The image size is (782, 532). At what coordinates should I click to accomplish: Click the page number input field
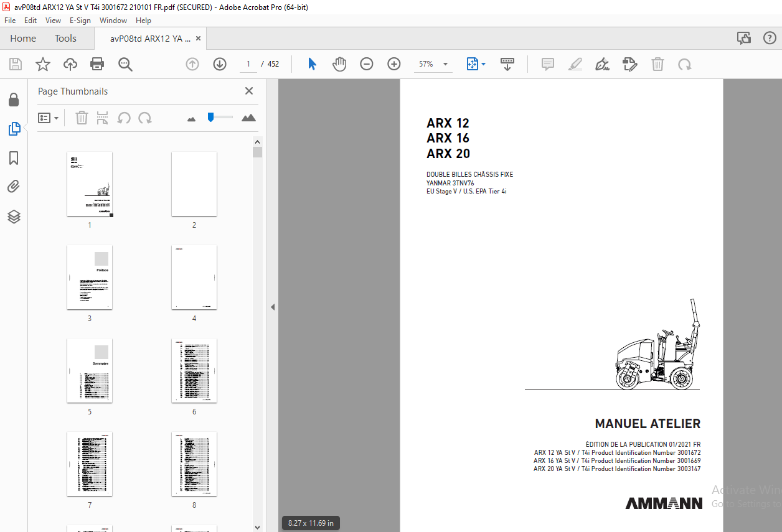pyautogui.click(x=248, y=64)
